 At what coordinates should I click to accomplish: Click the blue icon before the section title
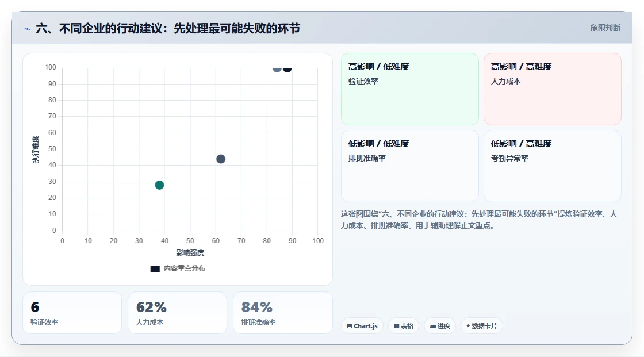pos(27,29)
